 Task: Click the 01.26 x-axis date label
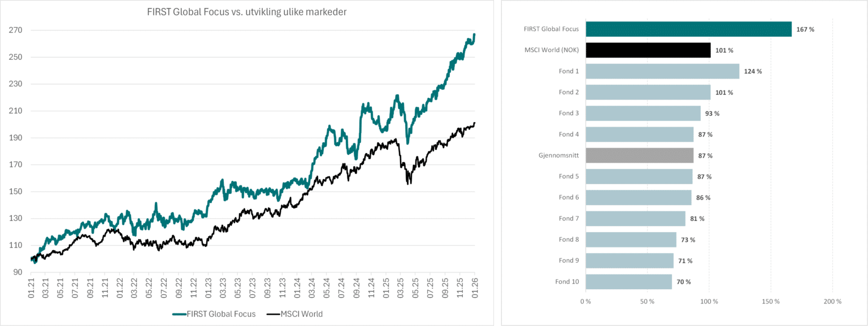[x=474, y=286]
